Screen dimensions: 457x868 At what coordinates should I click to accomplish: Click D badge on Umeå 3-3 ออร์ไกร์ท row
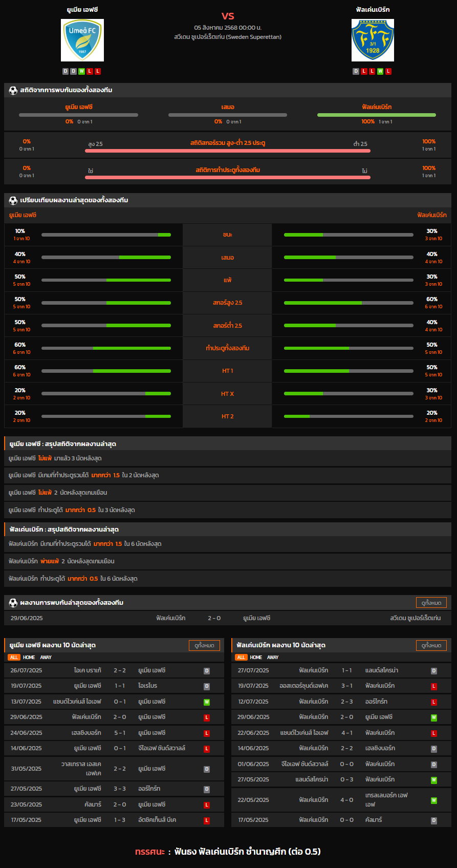pos(207,789)
